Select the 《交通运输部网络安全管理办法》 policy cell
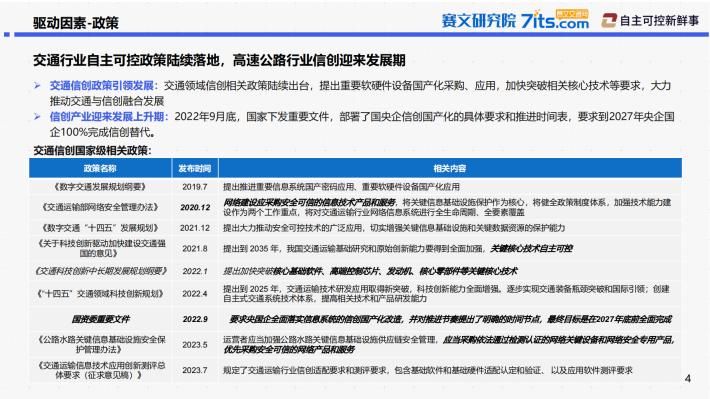Screen dimensions: 710x399 coord(100,207)
